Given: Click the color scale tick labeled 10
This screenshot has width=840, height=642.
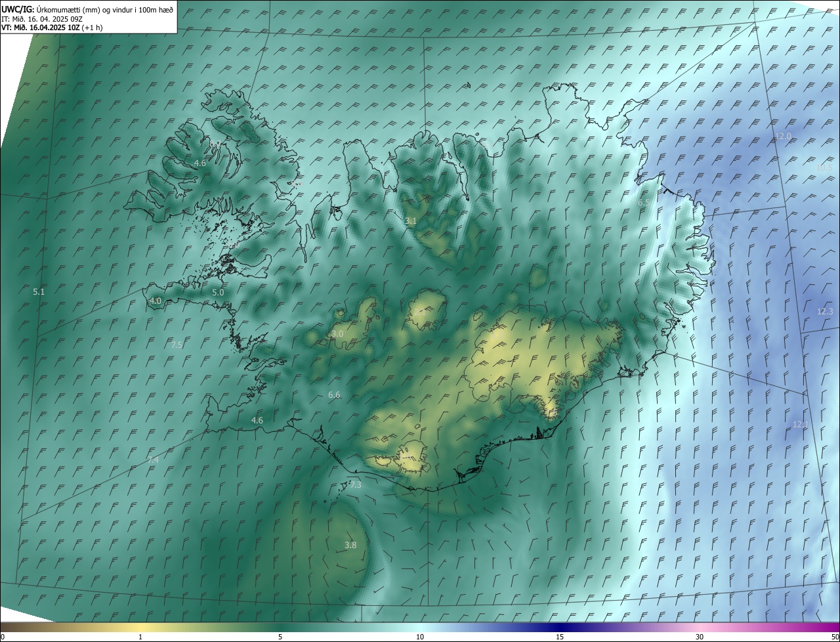Looking at the screenshot, I should tap(420, 637).
